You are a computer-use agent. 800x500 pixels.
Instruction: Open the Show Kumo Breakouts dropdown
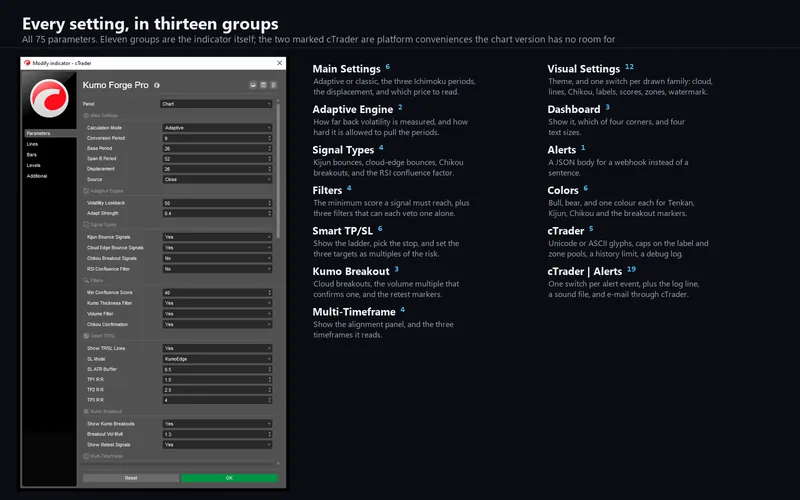[x=217, y=423]
